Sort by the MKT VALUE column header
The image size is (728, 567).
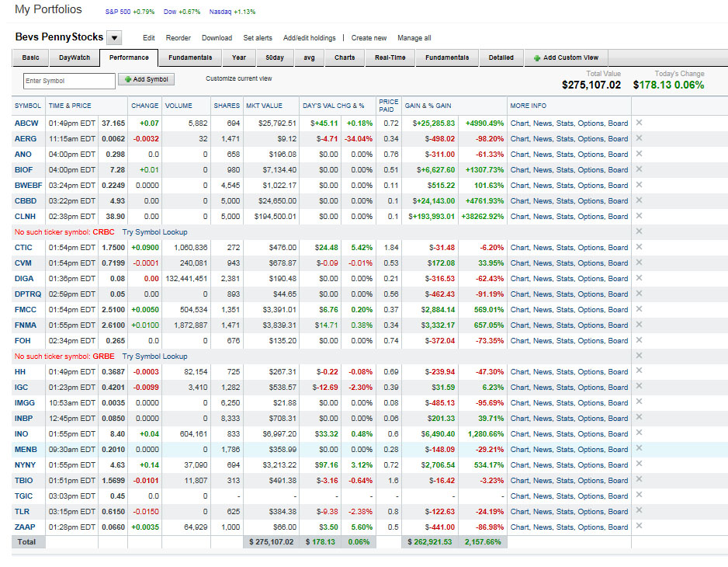coord(264,106)
